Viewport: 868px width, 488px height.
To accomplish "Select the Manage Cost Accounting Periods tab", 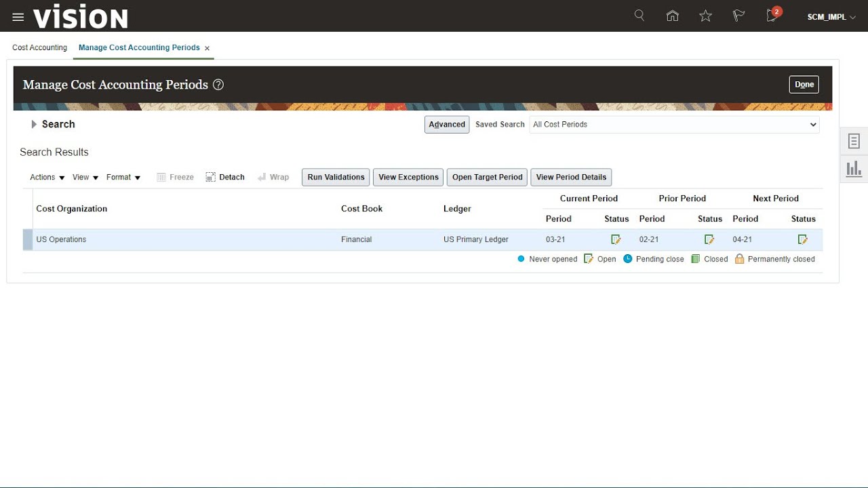I will point(139,47).
